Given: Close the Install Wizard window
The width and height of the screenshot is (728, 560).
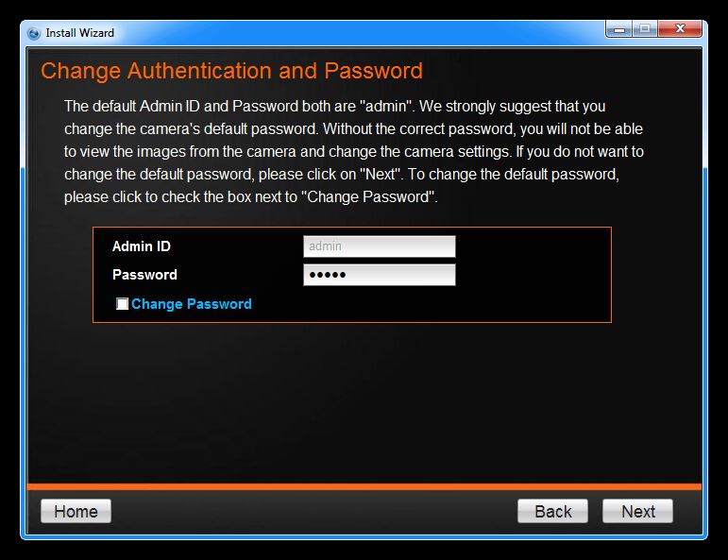Looking at the screenshot, I should pos(680,28).
